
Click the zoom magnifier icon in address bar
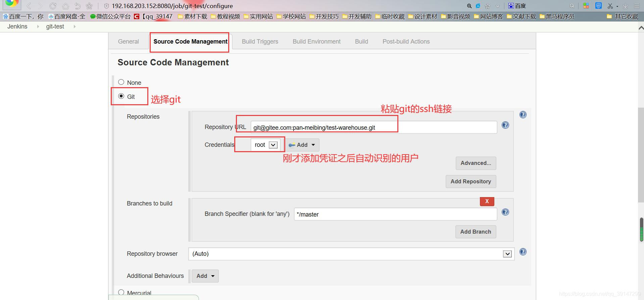click(x=469, y=6)
